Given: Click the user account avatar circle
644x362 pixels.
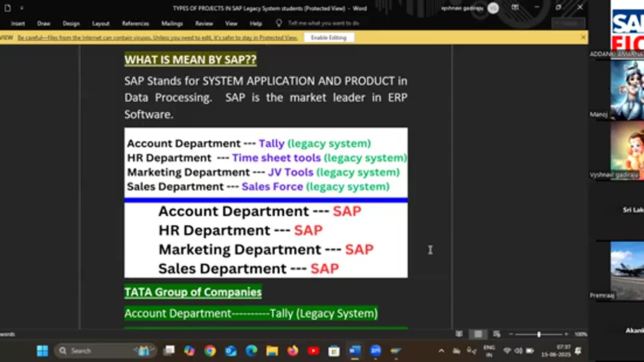Looking at the screenshot, I should [493, 8].
